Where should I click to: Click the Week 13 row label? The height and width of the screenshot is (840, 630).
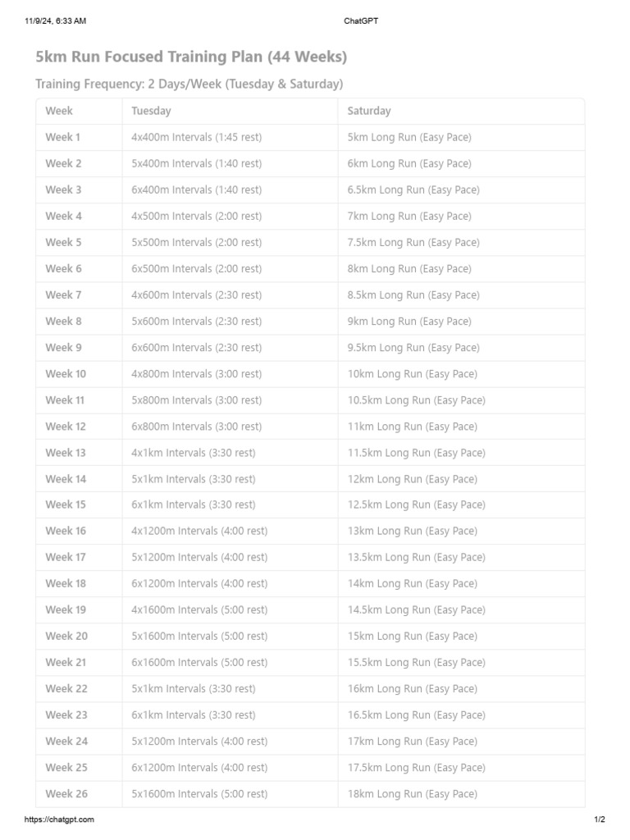coord(66,452)
